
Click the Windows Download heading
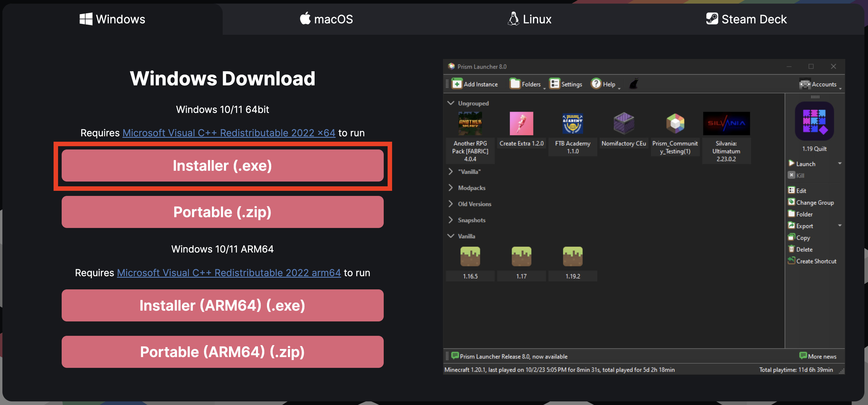(x=222, y=78)
